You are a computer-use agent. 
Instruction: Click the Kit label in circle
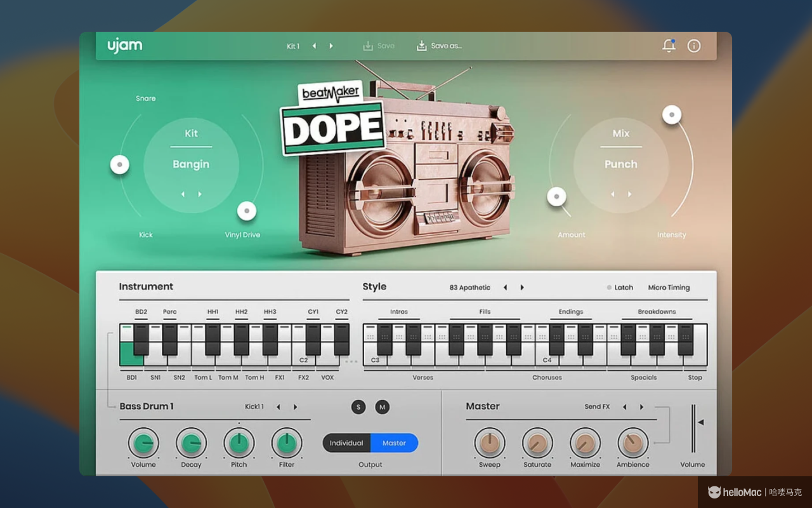(191, 134)
